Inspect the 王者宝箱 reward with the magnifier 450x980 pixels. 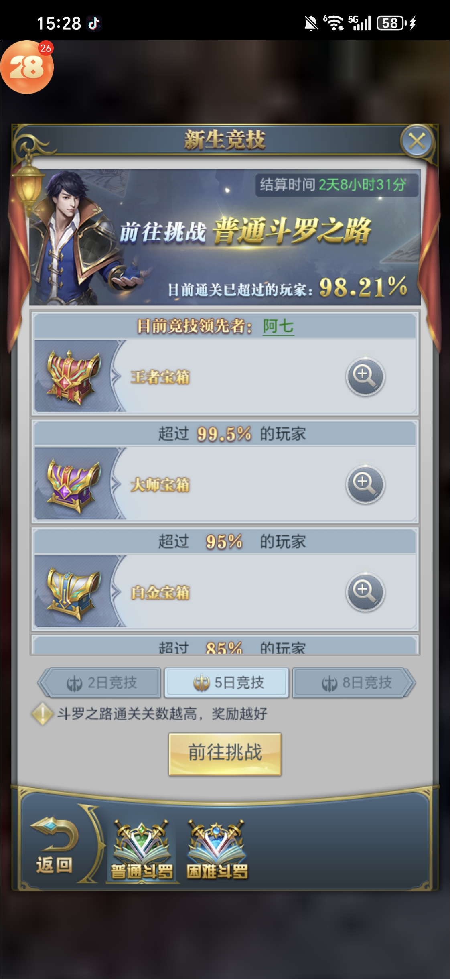tap(365, 376)
